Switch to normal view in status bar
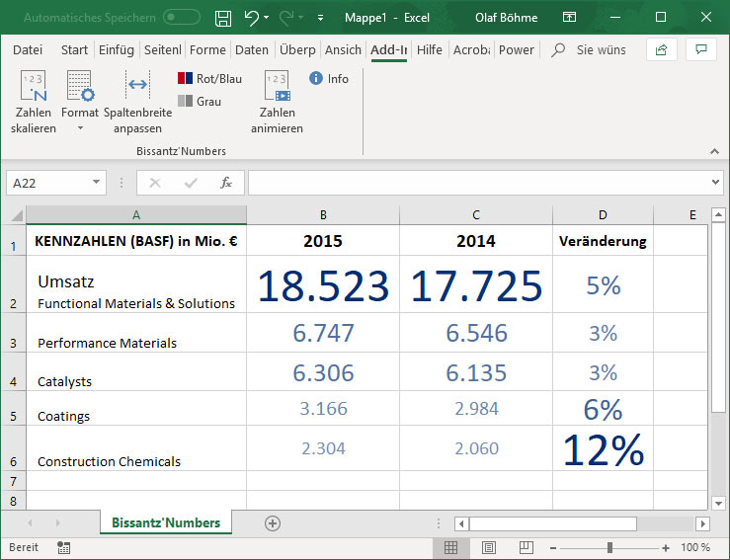730x560 pixels. [x=450, y=547]
